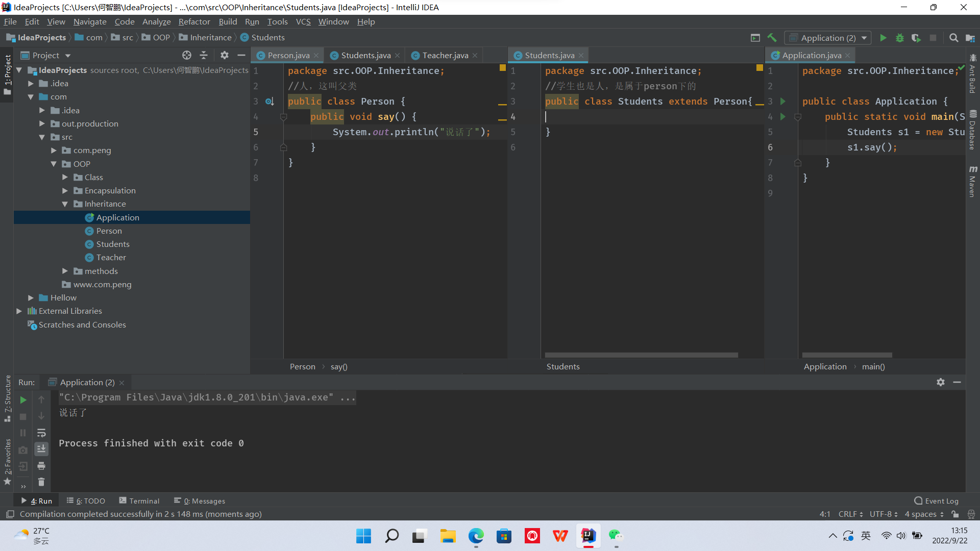Toggle soft-wrap in Run console
This screenshot has width=980, height=551.
click(41, 433)
